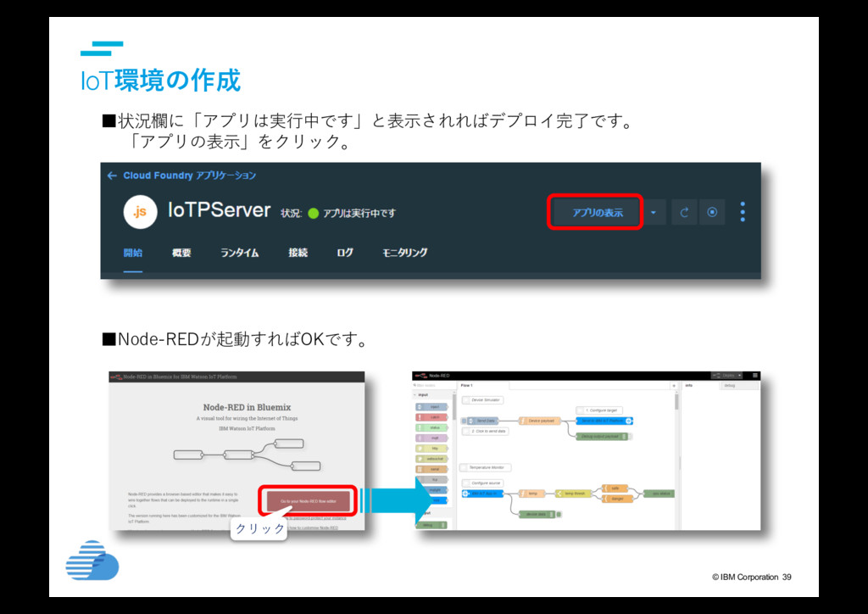Select the catch node in the palette

point(431,417)
